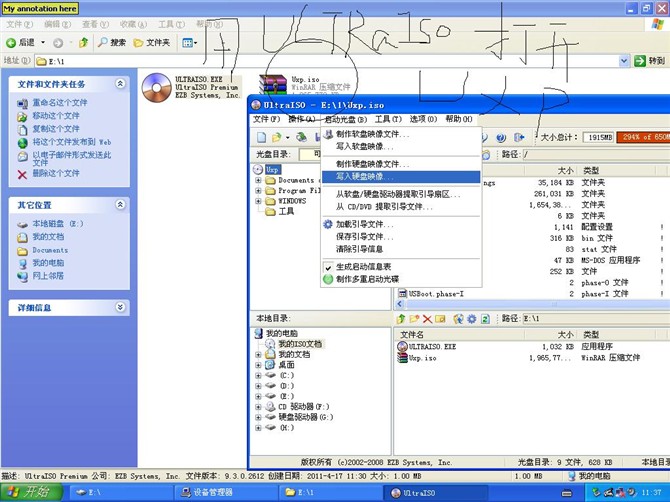Expand the 详细信息 panel chevron
Image resolution: width=670 pixels, height=502 pixels.
(120, 307)
